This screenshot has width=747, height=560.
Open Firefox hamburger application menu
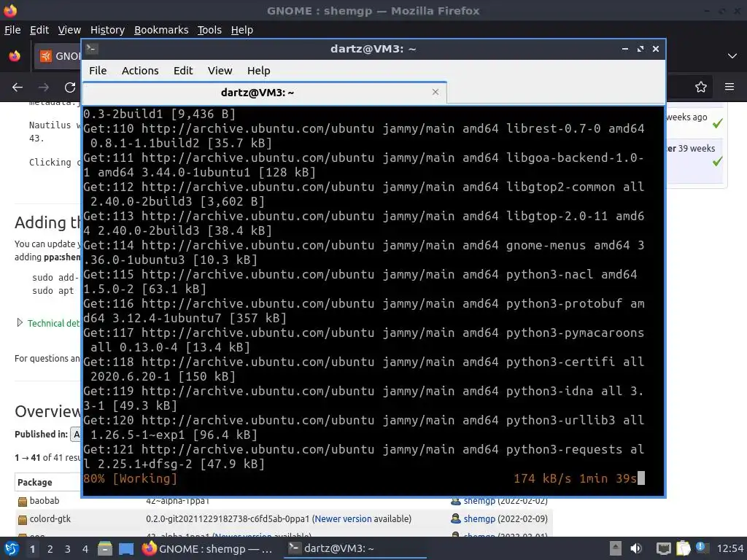tap(729, 87)
